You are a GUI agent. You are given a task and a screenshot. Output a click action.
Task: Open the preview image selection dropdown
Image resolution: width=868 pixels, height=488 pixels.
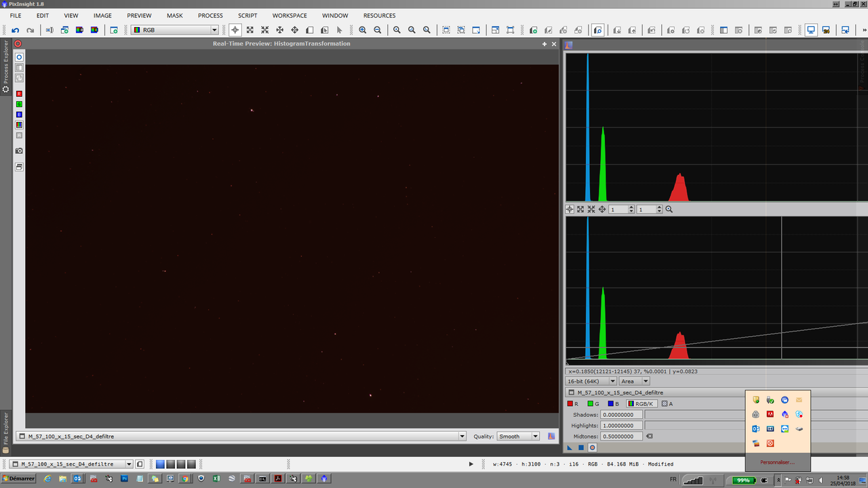coord(242,436)
